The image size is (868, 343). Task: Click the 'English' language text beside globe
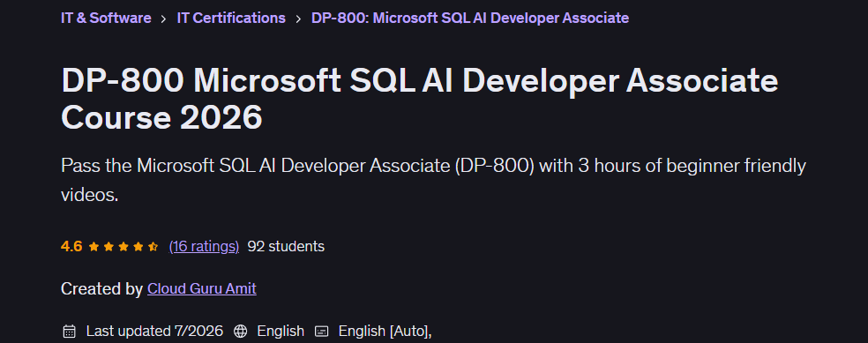coord(281,331)
